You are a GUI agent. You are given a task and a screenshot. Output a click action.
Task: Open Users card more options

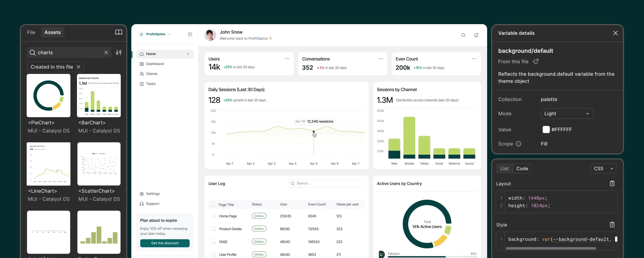(x=287, y=59)
